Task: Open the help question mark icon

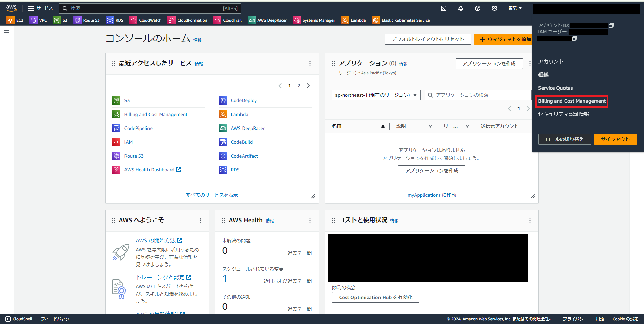Action: [478, 8]
